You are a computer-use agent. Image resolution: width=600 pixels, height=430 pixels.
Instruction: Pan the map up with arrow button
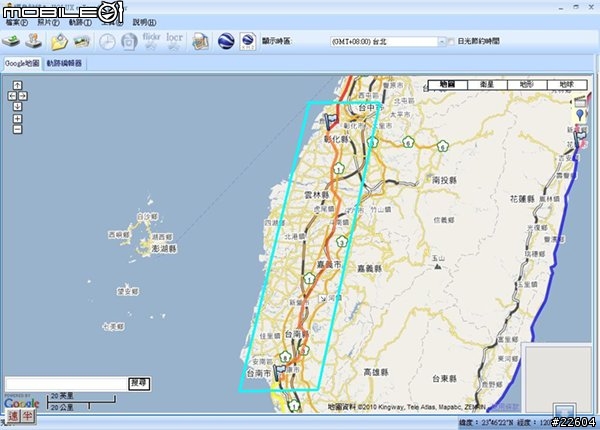(18, 85)
